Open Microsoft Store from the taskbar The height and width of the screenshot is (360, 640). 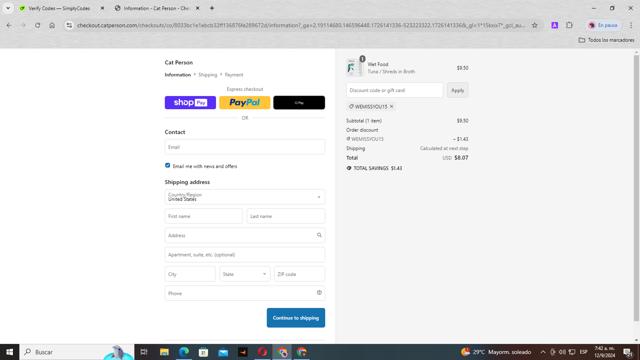(203, 352)
